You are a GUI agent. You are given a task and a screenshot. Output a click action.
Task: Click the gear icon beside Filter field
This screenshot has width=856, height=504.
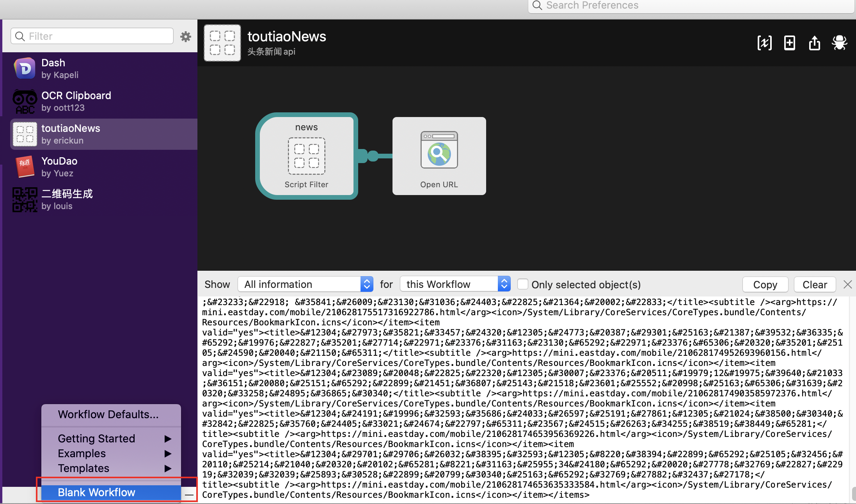[186, 36]
